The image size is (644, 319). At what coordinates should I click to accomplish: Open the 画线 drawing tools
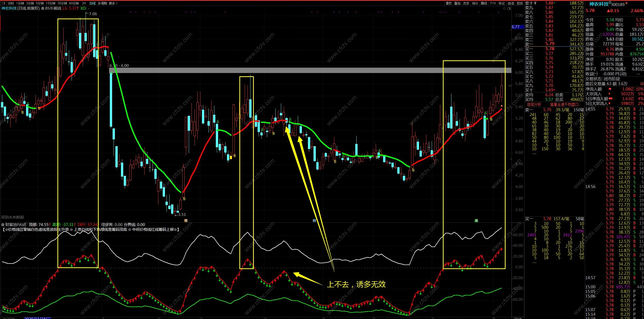[x=484, y=3]
